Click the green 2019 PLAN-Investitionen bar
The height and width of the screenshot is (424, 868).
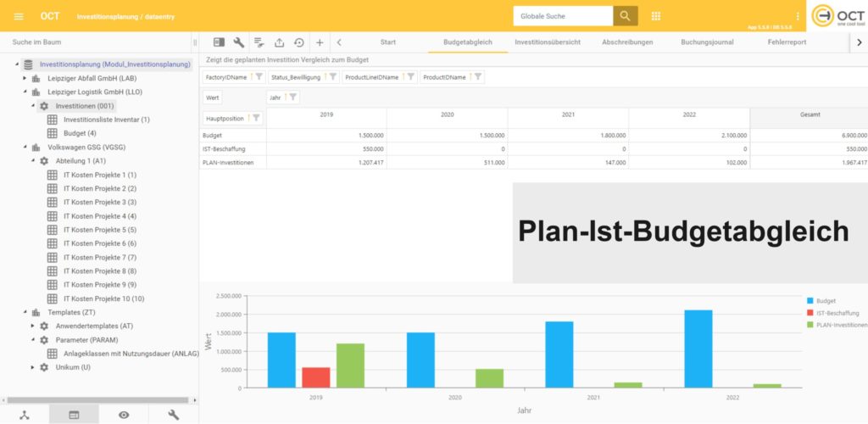click(x=350, y=365)
